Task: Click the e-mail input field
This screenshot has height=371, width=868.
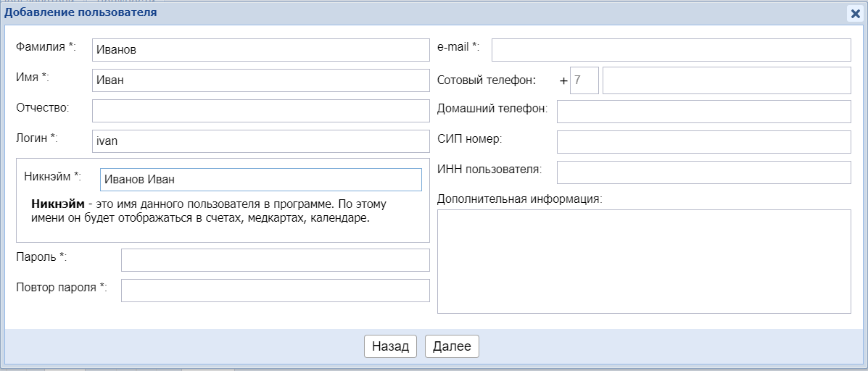Action: pyautogui.click(x=671, y=50)
